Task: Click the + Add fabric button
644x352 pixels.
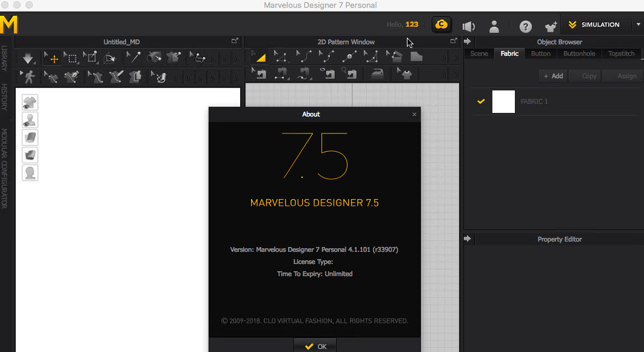Action: pyautogui.click(x=553, y=76)
